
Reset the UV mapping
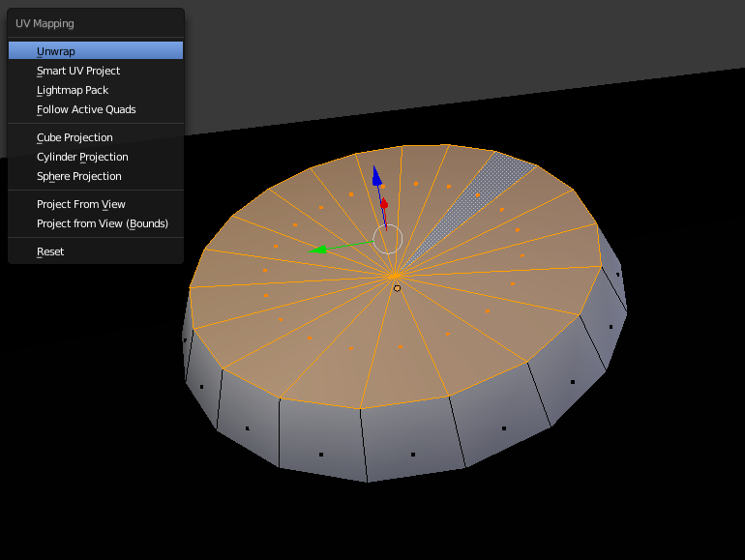[50, 251]
